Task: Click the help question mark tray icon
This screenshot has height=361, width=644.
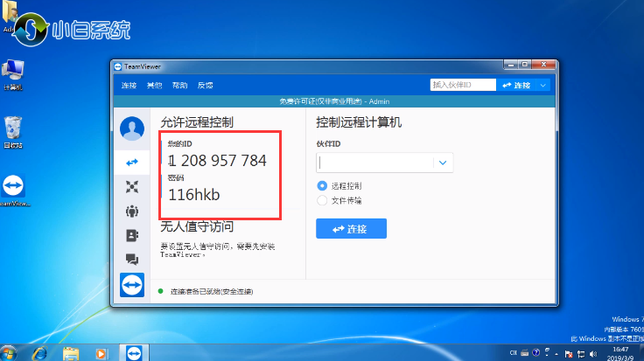Action: (x=535, y=352)
